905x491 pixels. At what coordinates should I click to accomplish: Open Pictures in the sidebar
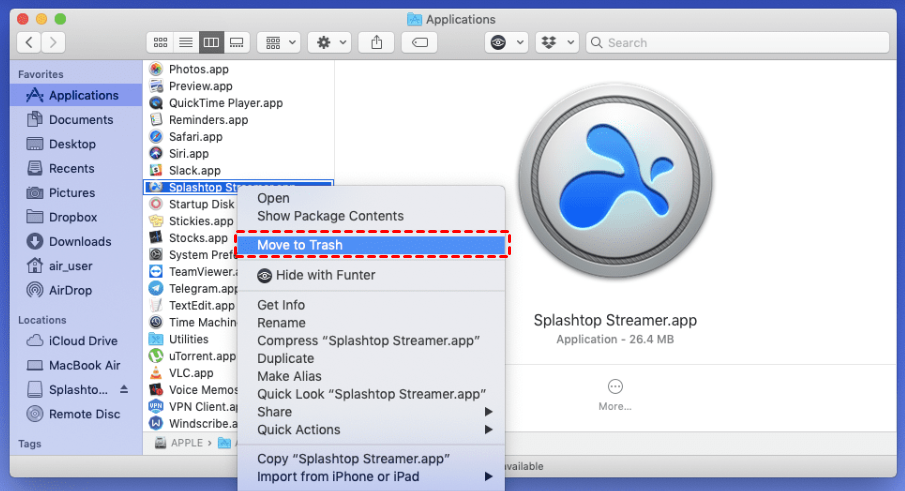pyautogui.click(x=76, y=193)
